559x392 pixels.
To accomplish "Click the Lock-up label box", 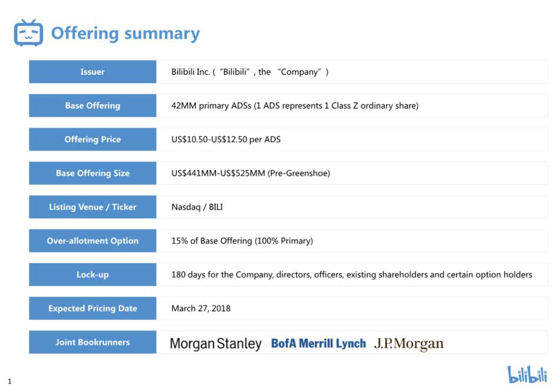I will coord(93,274).
